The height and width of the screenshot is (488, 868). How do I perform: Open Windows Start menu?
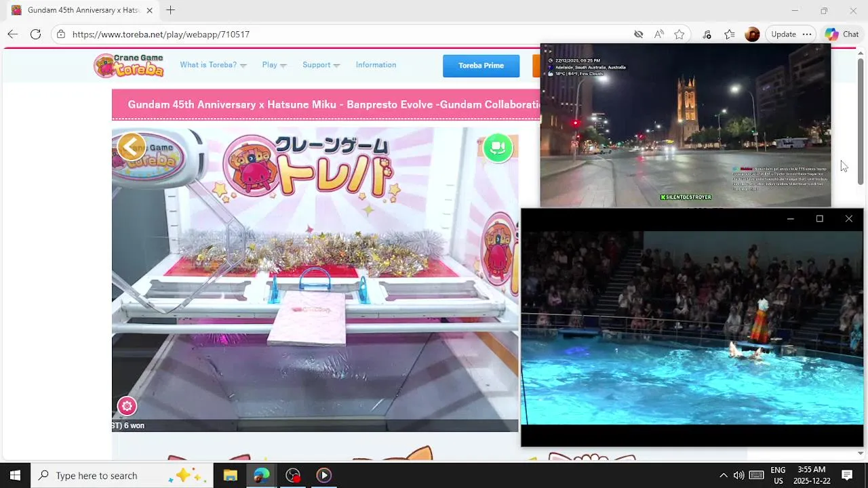click(x=15, y=475)
